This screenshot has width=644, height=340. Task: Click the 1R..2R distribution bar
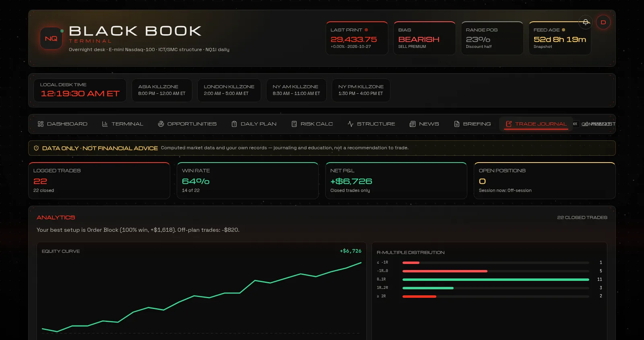(x=496, y=288)
